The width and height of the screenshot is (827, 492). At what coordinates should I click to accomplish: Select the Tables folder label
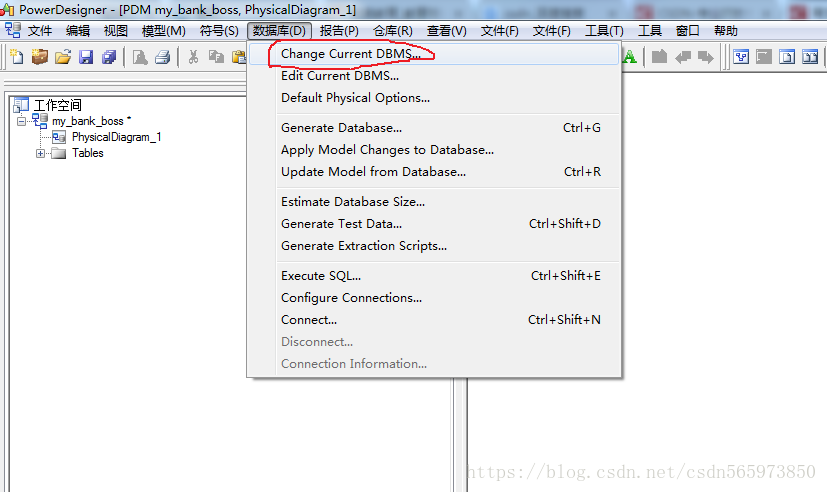pos(88,153)
